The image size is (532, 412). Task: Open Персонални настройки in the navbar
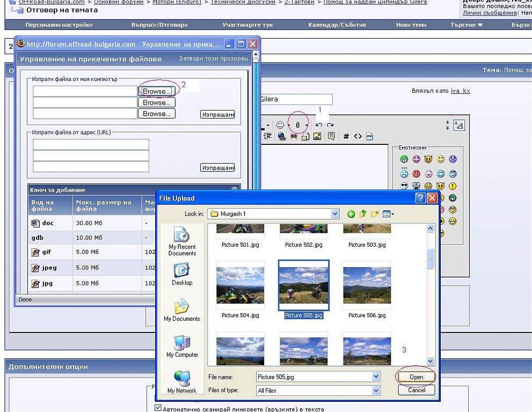(x=59, y=25)
